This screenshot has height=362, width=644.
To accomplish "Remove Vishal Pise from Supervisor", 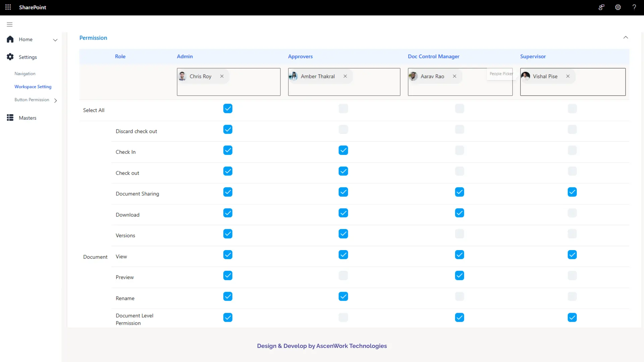I will click(x=568, y=76).
